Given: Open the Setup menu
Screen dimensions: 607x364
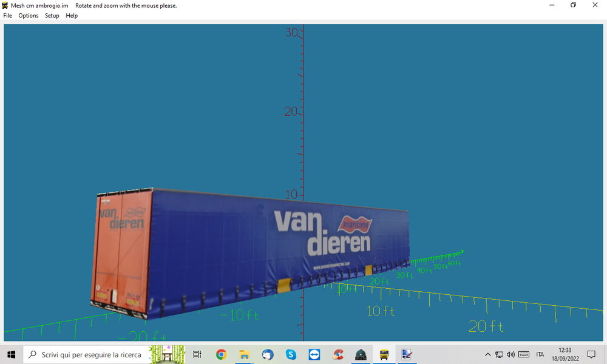Looking at the screenshot, I should tap(52, 16).
